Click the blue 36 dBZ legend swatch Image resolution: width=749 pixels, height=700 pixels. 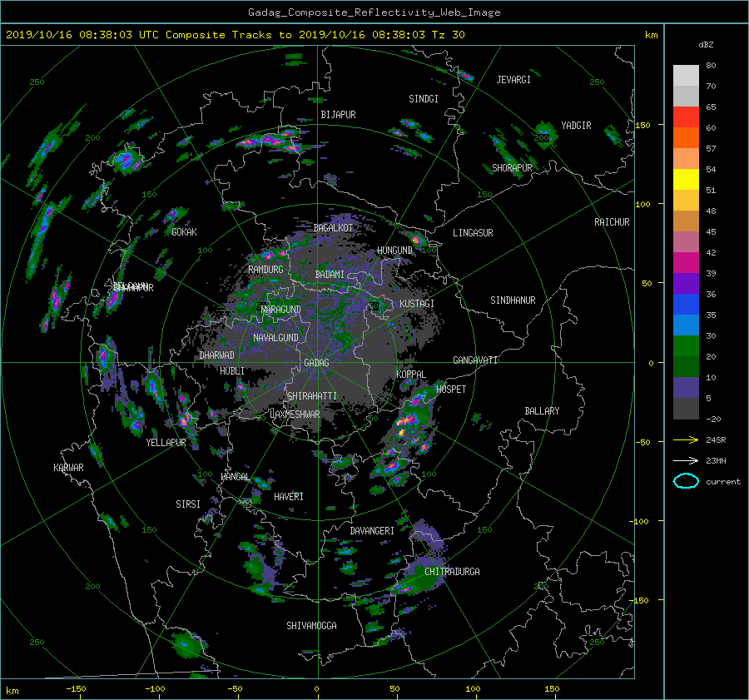click(x=686, y=304)
